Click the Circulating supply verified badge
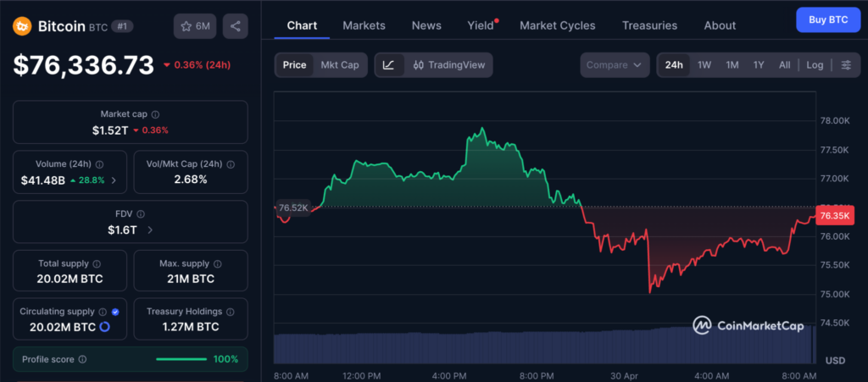The height and width of the screenshot is (382, 868). (x=115, y=312)
